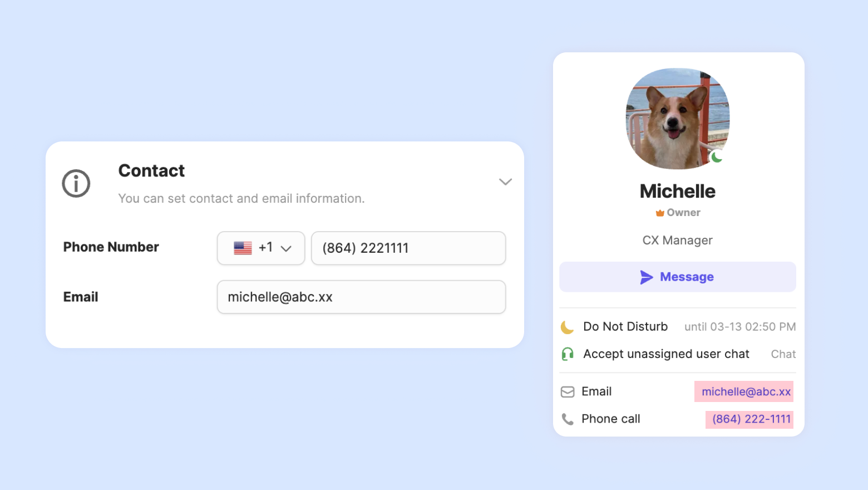Focus the phone number input field

click(x=408, y=248)
